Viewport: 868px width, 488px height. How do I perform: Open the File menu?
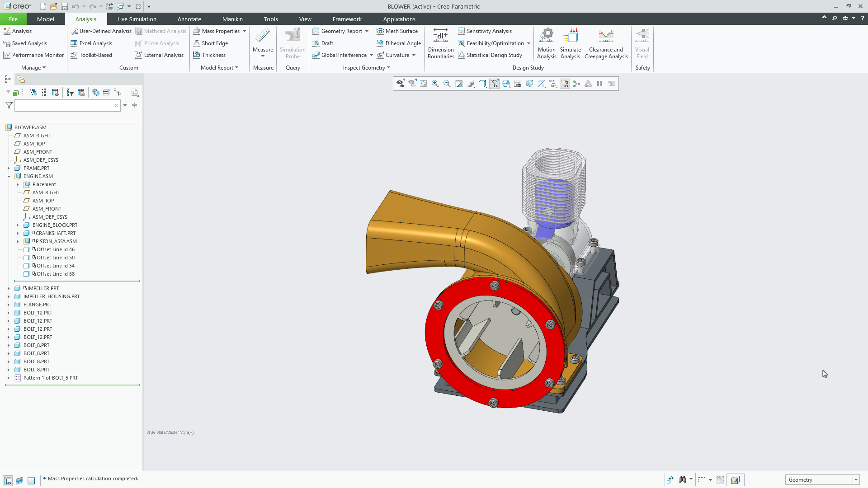pyautogui.click(x=13, y=19)
